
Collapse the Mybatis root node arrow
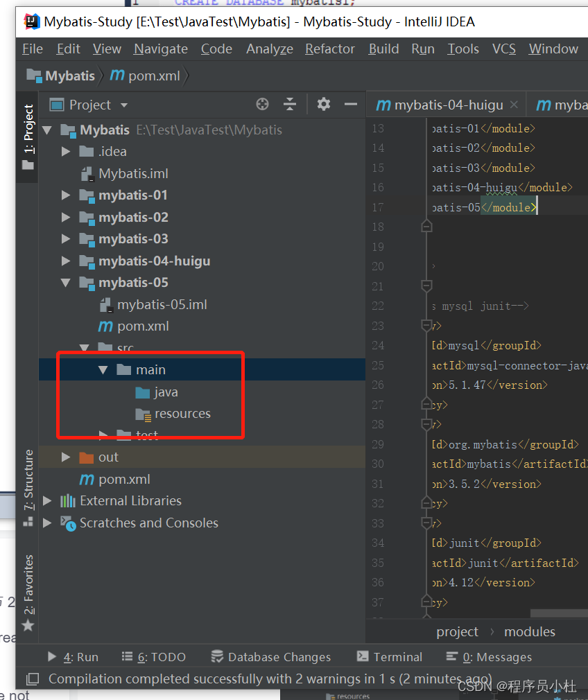(x=47, y=130)
